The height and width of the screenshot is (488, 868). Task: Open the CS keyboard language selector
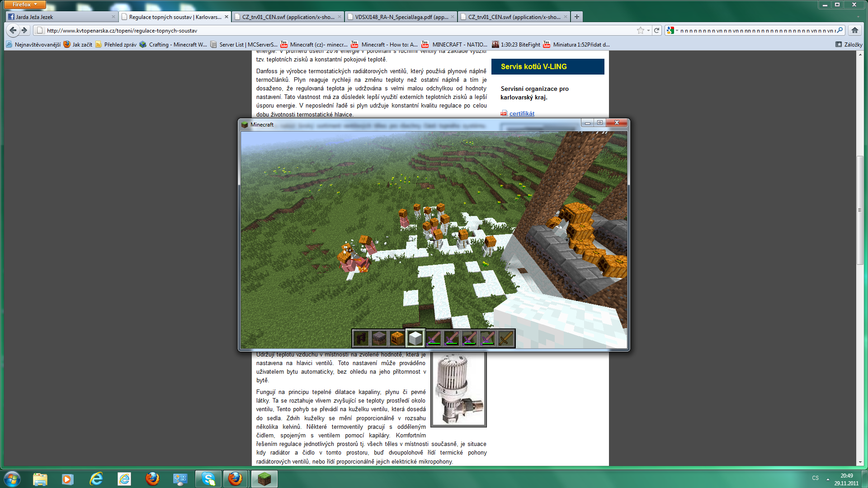(x=815, y=478)
